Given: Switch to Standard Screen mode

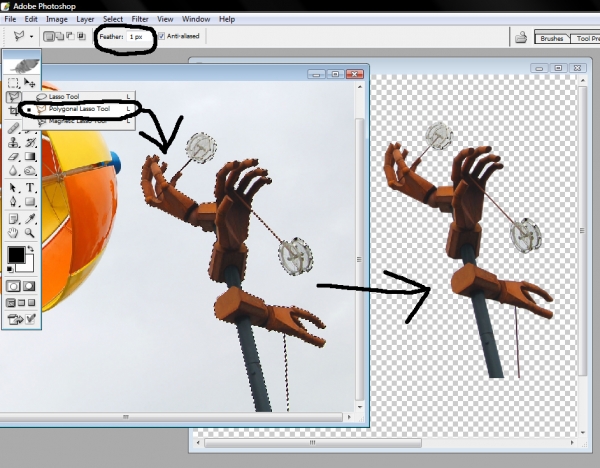Looking at the screenshot, I should click(x=11, y=303).
